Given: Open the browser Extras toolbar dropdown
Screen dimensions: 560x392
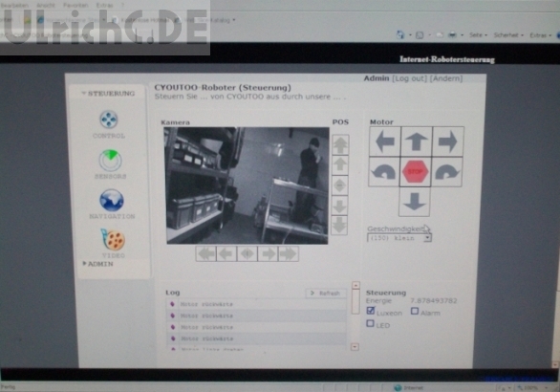Looking at the screenshot, I should click(540, 35).
